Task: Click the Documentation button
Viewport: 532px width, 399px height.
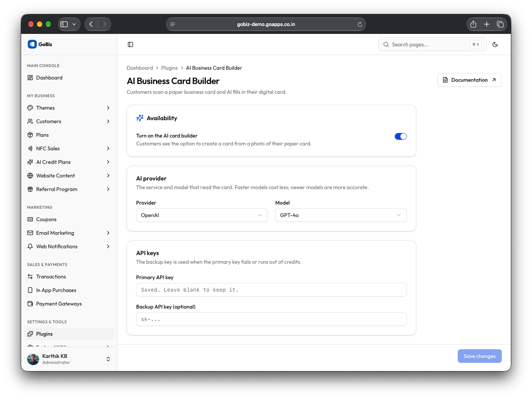Action: pos(469,80)
